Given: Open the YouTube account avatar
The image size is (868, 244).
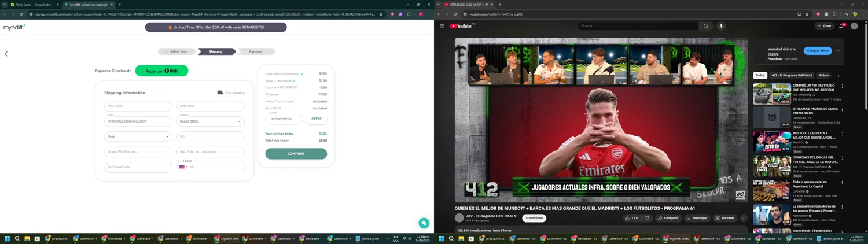Looking at the screenshot, I should (854, 26).
